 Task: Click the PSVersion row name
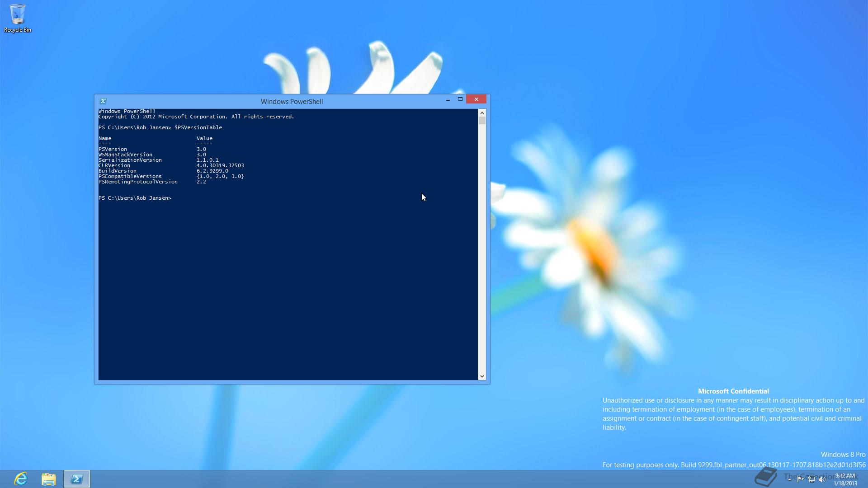pos(113,150)
